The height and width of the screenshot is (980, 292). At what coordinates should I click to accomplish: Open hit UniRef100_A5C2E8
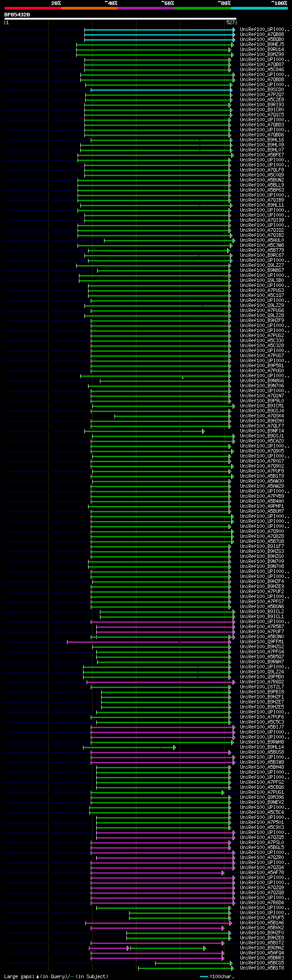262,99
